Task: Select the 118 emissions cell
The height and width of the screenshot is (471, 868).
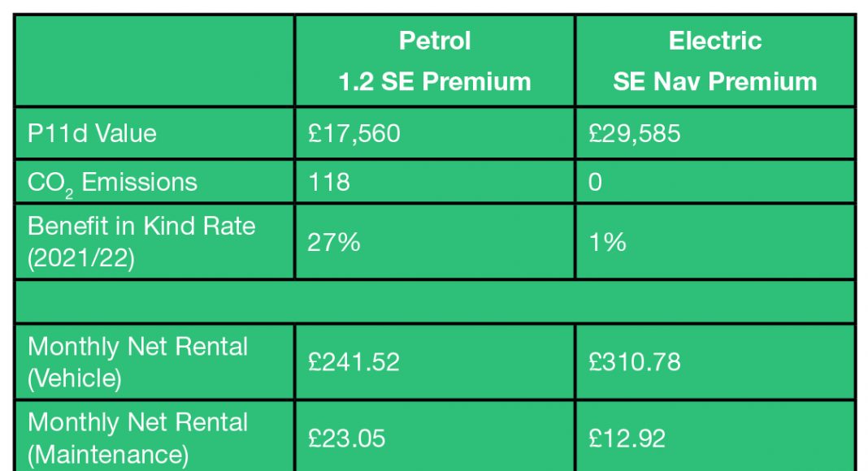Action: [x=329, y=181]
